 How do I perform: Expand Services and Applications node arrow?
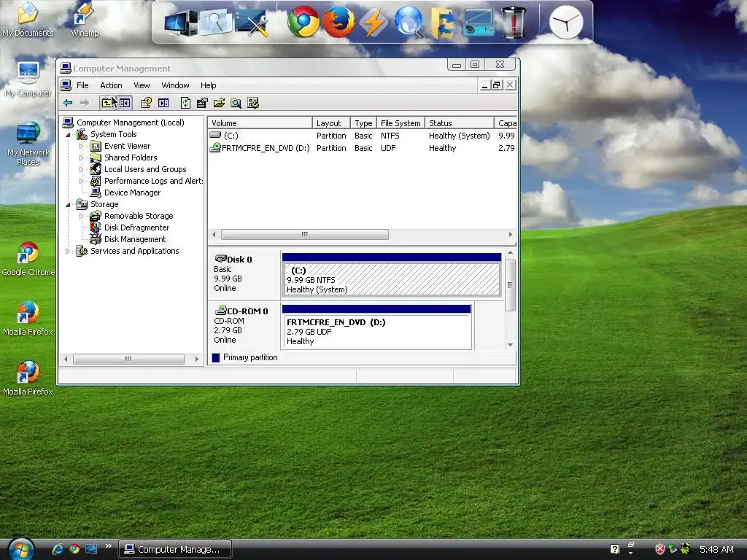coord(67,251)
